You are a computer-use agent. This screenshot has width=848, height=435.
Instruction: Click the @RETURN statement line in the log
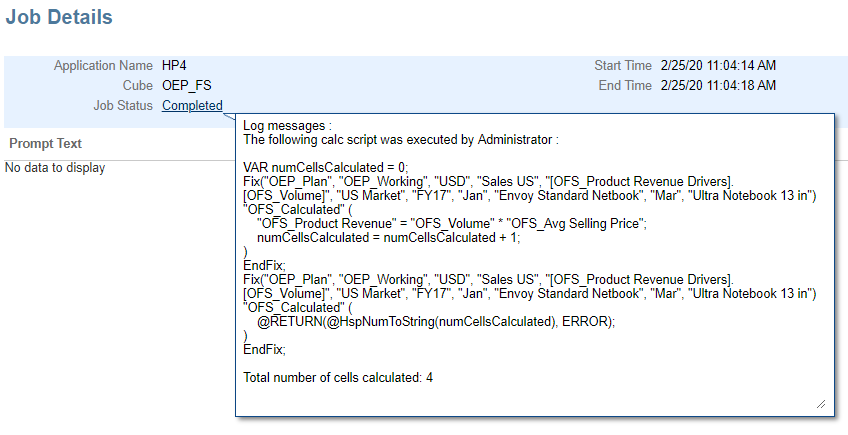[x=436, y=322]
